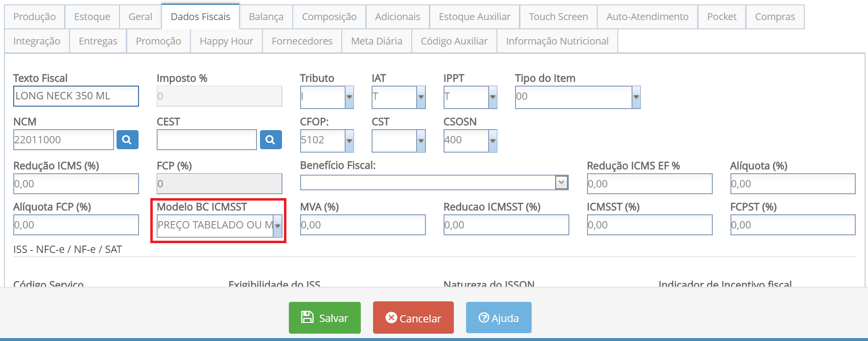Focus the Texto Fiscal input field
The height and width of the screenshot is (341, 868).
click(76, 96)
